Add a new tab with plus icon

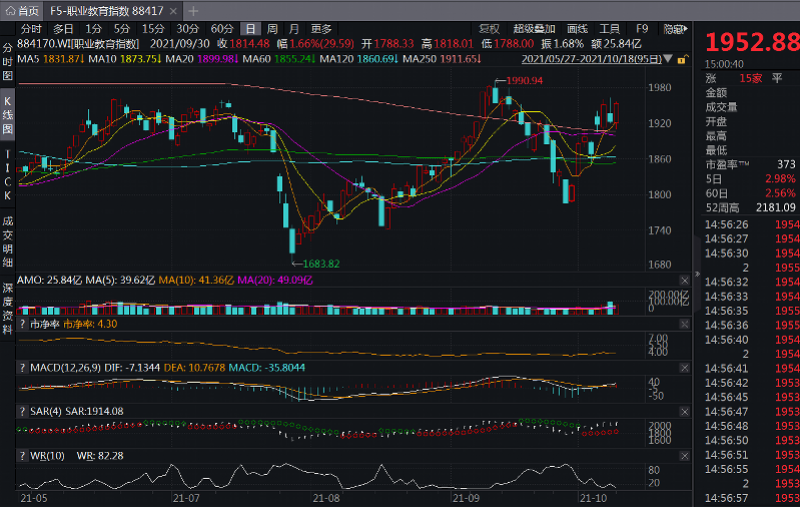pos(193,11)
